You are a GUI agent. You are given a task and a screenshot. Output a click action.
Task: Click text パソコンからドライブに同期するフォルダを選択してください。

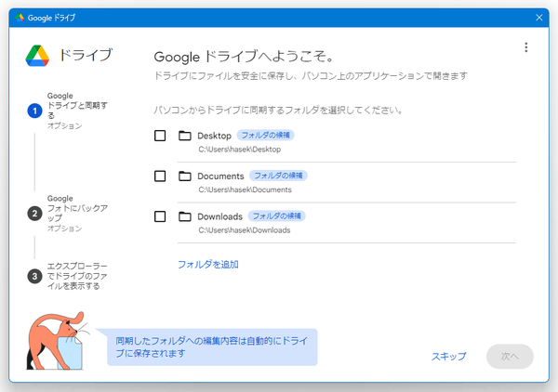(x=278, y=111)
